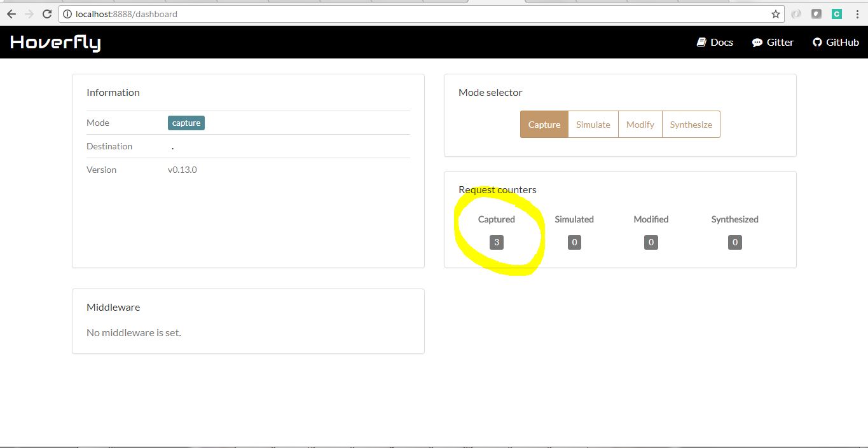Click the version text v0.13.0
This screenshot has height=448, width=868.
tap(183, 170)
